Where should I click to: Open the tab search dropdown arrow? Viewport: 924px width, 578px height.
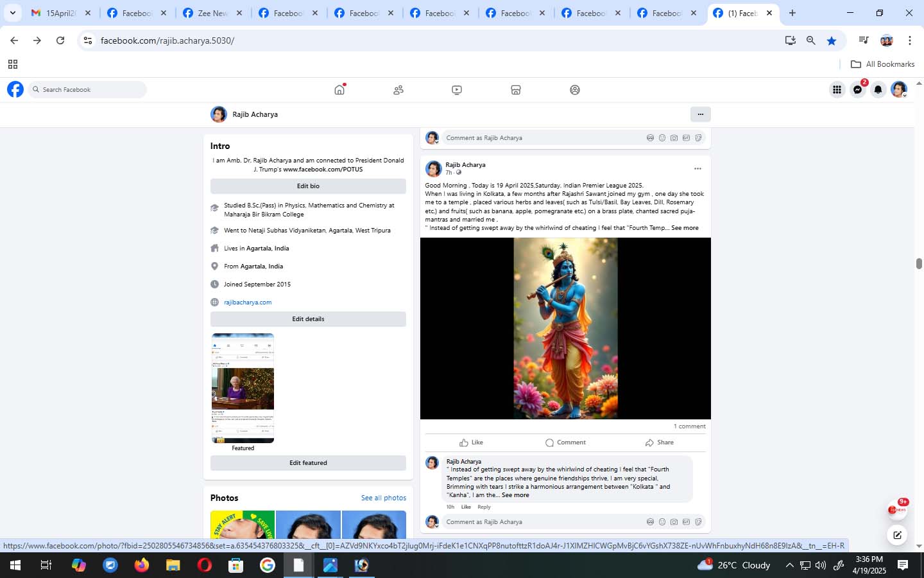pyautogui.click(x=12, y=13)
